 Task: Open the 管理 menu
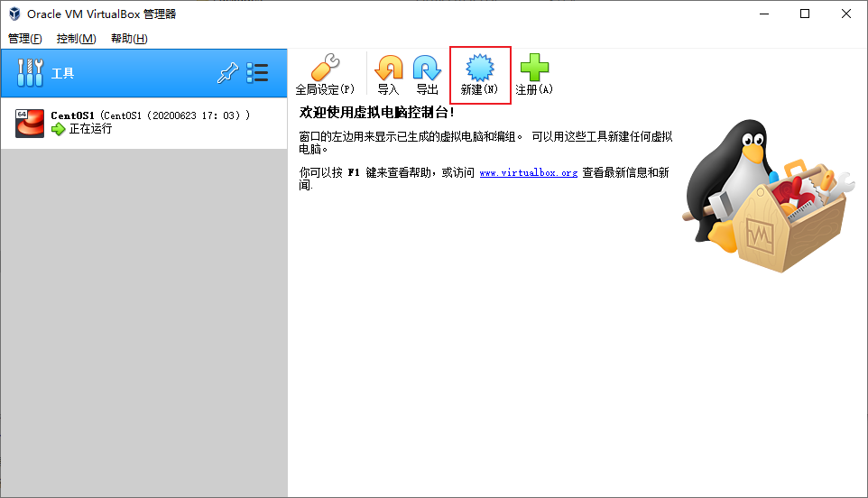tap(24, 38)
